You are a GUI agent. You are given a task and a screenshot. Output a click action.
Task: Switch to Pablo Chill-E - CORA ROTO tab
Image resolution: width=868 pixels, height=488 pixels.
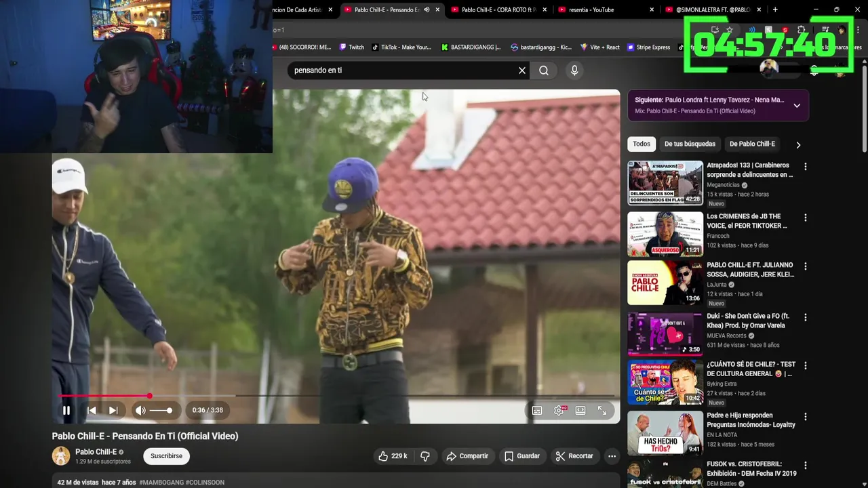coord(498,9)
